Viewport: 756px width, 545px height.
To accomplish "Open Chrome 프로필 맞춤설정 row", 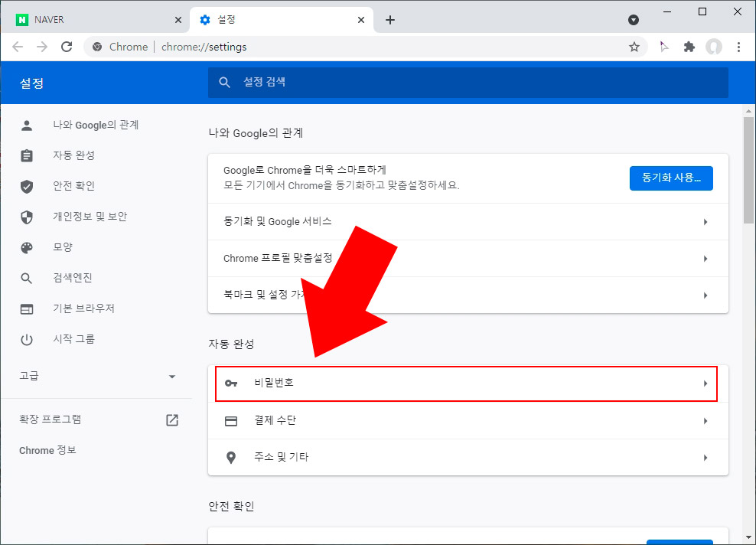I will 468,259.
